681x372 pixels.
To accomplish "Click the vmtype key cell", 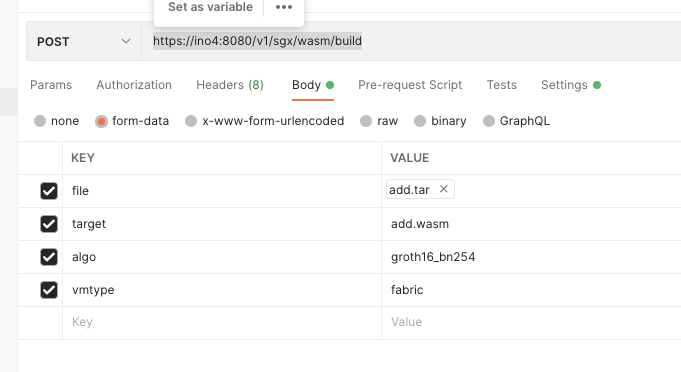I will coord(222,290).
